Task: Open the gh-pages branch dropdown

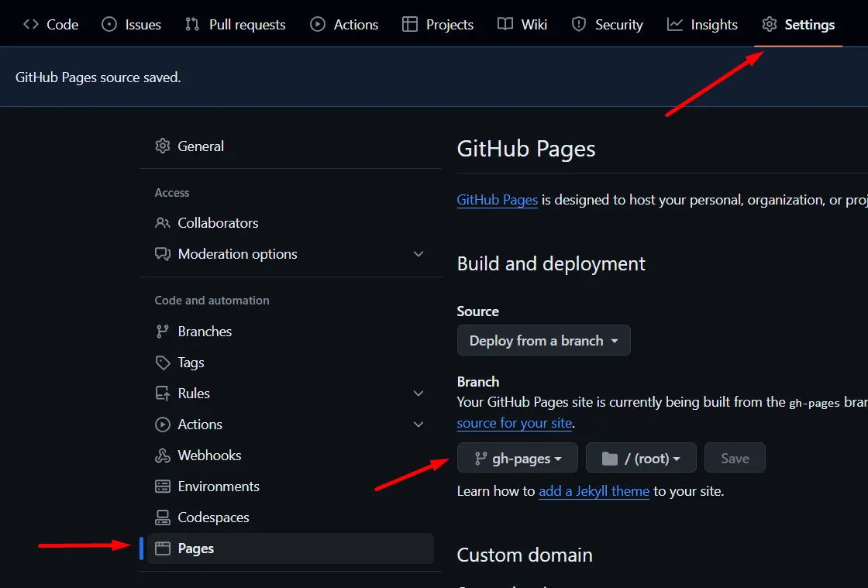Action: tap(518, 458)
